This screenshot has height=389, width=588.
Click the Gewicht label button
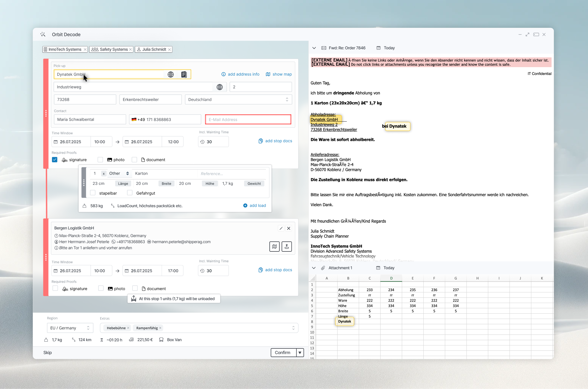pyautogui.click(x=254, y=183)
